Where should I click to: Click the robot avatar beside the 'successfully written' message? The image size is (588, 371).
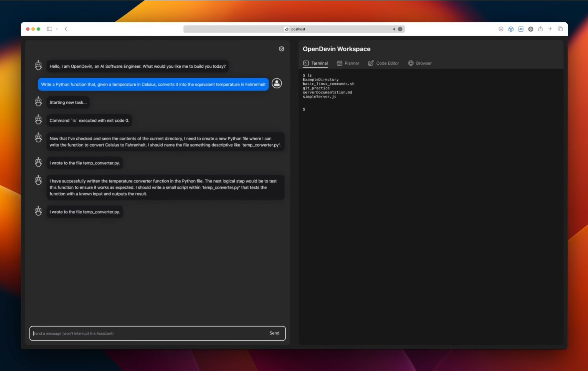tap(39, 180)
